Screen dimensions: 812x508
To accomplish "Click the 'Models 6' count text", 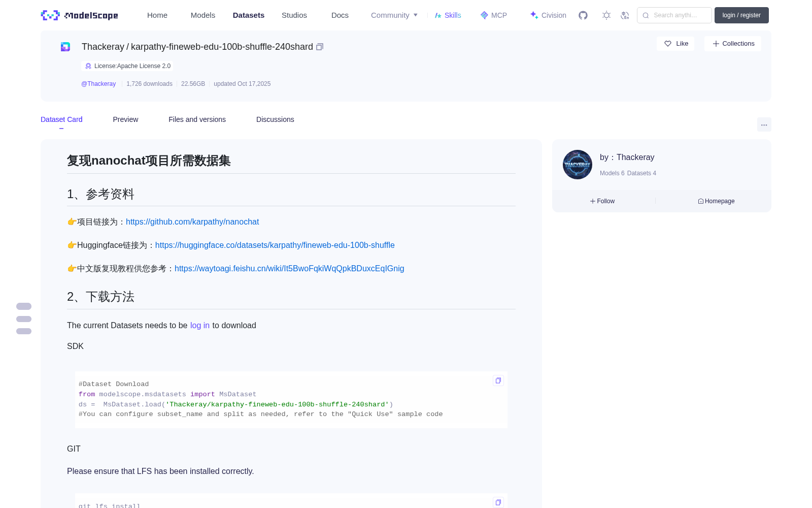I will tap(612, 173).
